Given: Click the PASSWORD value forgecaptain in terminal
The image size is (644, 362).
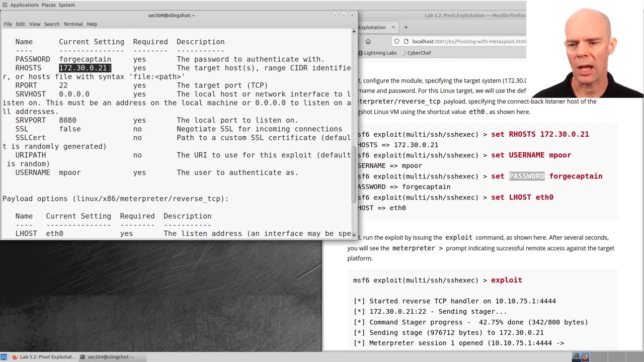Looking at the screenshot, I should 85,59.
